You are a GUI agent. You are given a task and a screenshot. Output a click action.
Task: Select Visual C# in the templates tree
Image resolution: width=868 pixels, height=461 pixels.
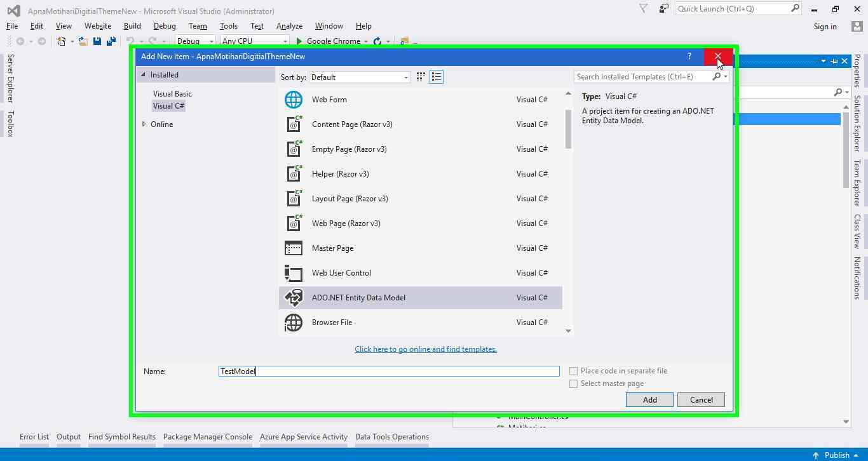pos(168,106)
